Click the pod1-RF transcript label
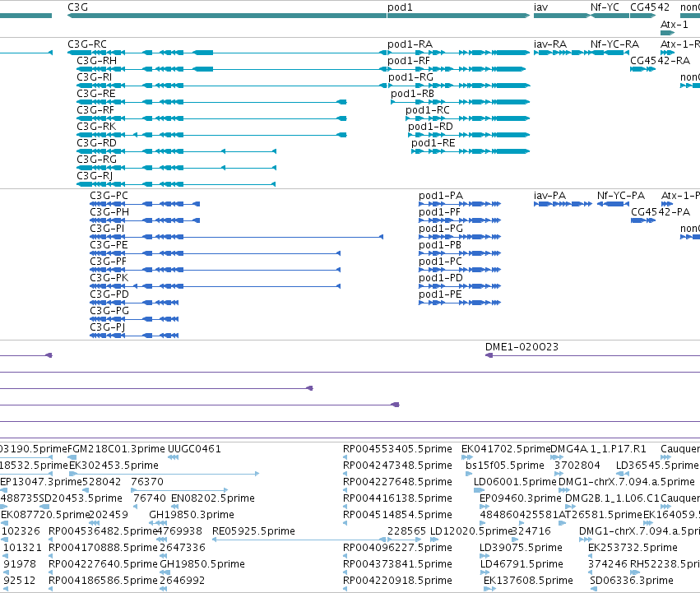Viewport: 700px width, 593px height. pos(409,60)
